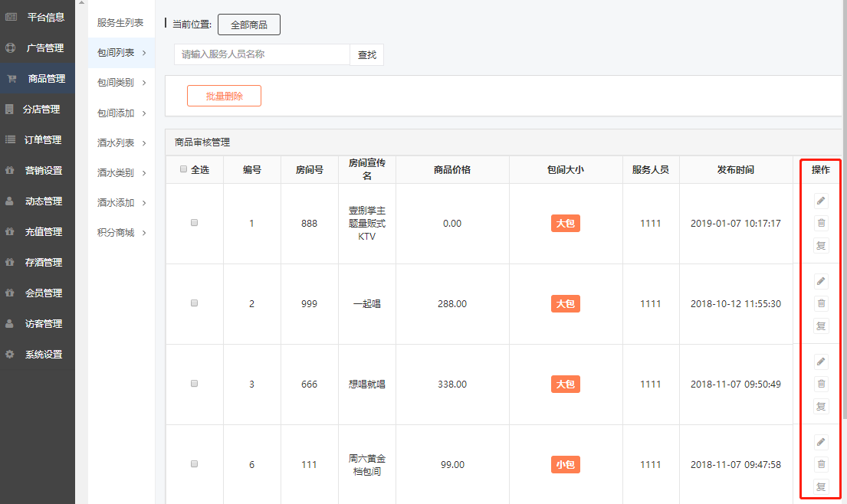Viewport: 847px width, 504px height.
Task: Focus the 请输入服务人员名称 search field
Action: [262, 54]
